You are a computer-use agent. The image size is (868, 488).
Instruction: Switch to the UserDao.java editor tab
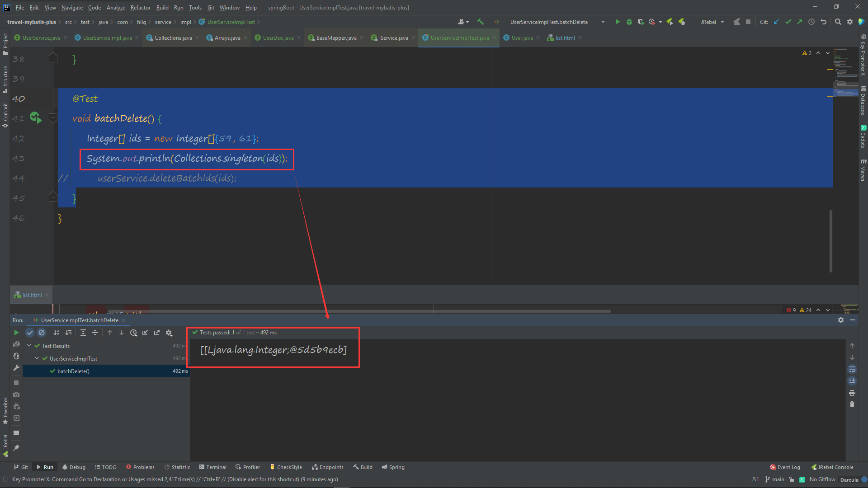pyautogui.click(x=278, y=38)
